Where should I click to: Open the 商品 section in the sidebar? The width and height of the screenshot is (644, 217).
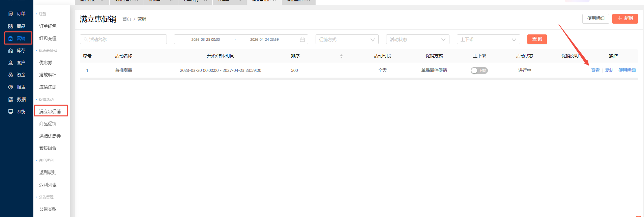pos(17,26)
